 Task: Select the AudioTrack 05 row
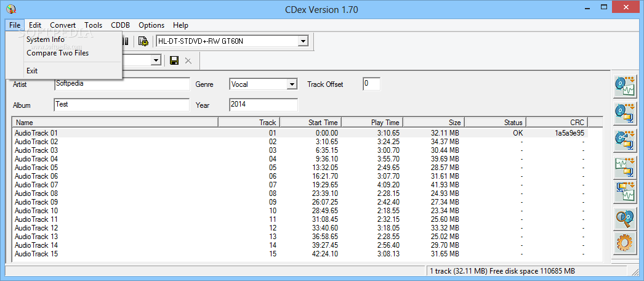coord(300,167)
